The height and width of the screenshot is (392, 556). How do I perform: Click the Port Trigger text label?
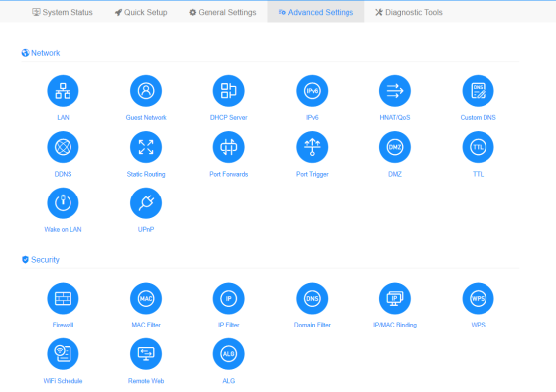point(312,174)
